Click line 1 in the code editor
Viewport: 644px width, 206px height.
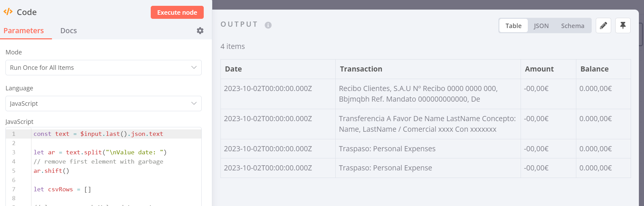pyautogui.click(x=98, y=134)
